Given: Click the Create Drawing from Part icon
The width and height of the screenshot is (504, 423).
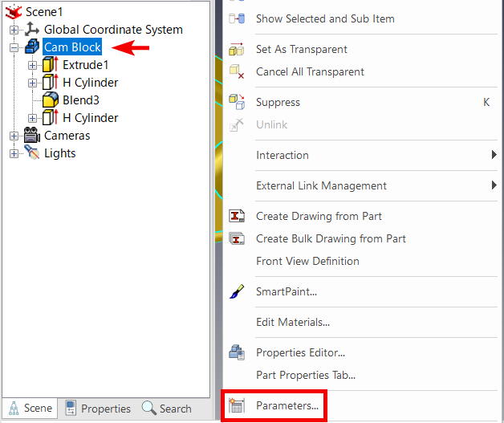Looking at the screenshot, I should 237,216.
